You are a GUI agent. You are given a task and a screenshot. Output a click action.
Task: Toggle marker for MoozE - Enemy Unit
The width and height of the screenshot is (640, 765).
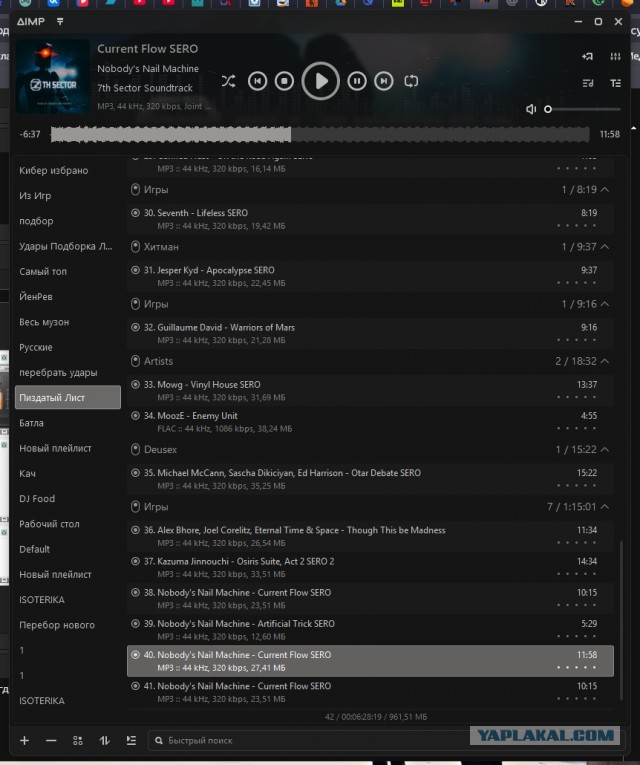[136, 416]
